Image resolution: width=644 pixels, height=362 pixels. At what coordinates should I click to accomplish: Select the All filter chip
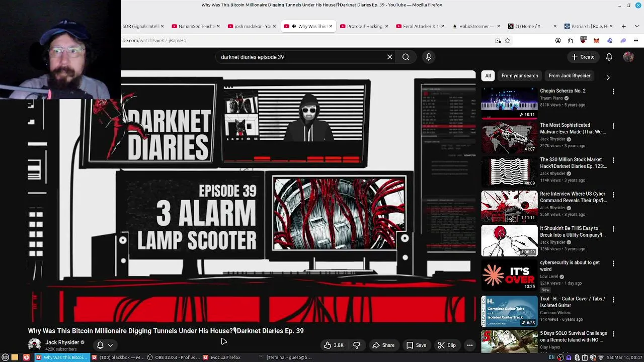(488, 76)
